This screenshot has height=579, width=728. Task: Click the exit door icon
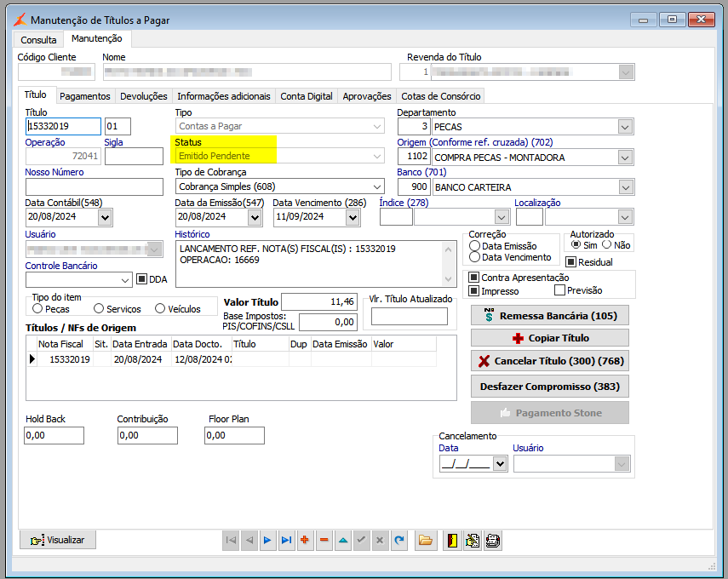click(x=452, y=540)
